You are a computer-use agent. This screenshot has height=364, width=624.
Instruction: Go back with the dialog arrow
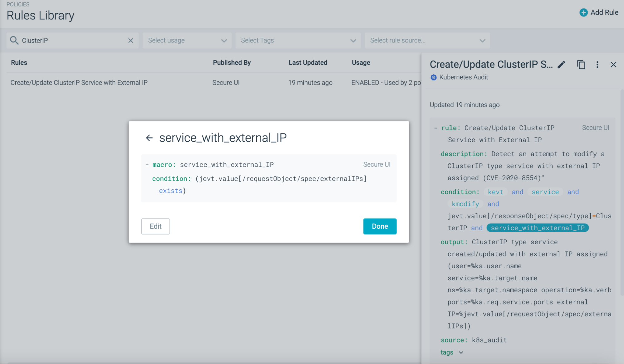pos(149,138)
